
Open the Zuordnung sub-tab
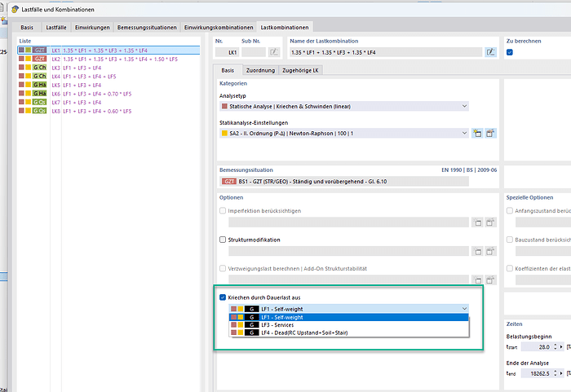coord(260,70)
